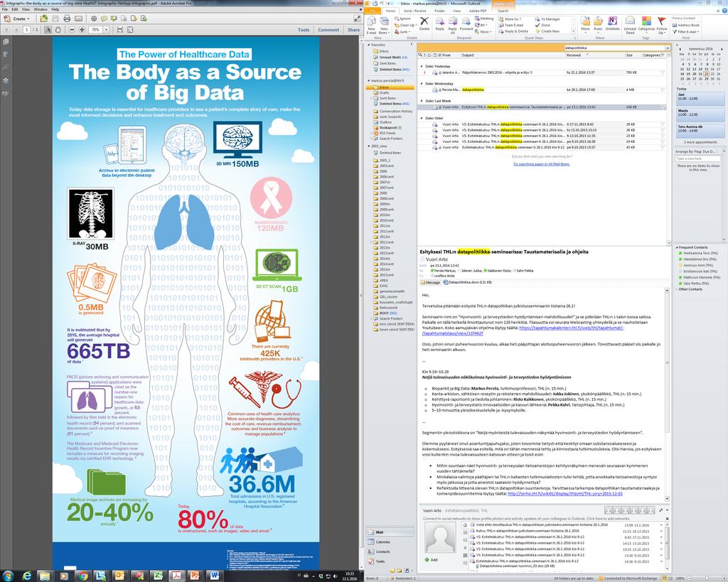Open Outlook help question mark
The height and width of the screenshot is (582, 728).
pos(723,10)
